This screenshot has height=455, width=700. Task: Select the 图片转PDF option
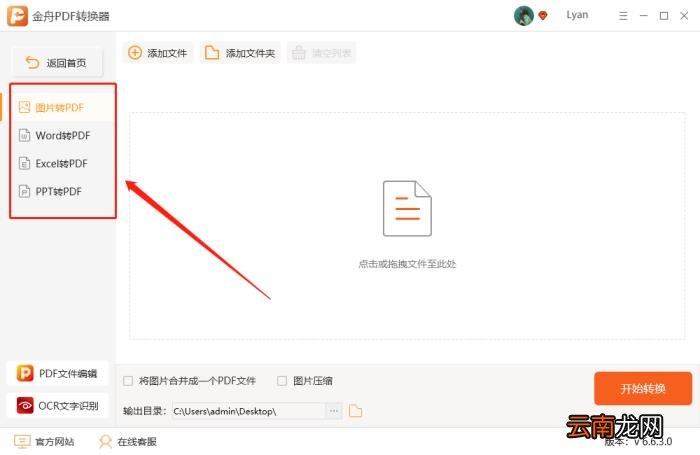tap(62, 107)
